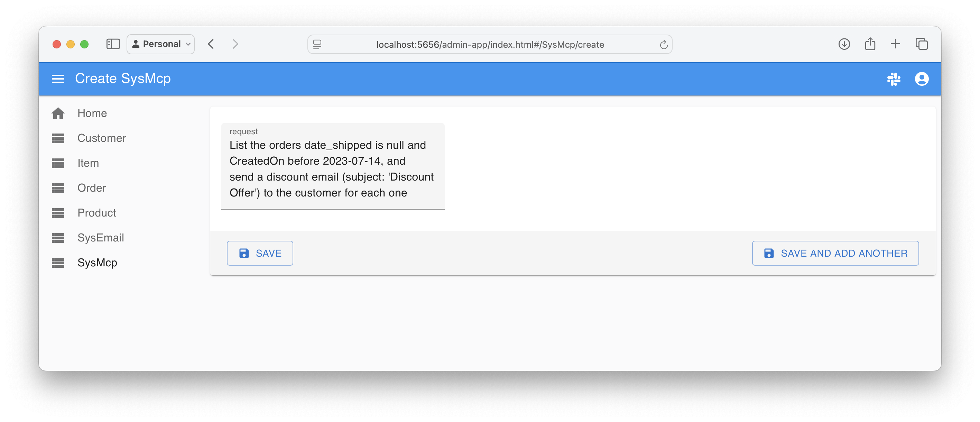Toggle the Safari sidebar icon
The height and width of the screenshot is (422, 980).
coord(113,44)
